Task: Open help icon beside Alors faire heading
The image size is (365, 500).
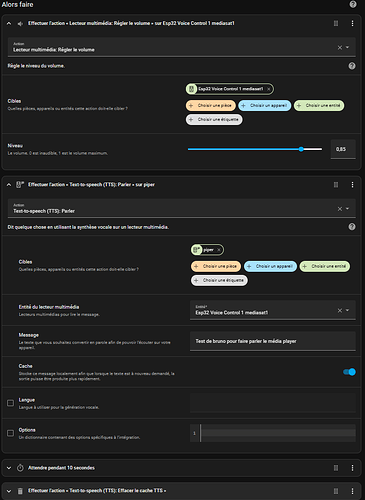Action: point(353,4)
